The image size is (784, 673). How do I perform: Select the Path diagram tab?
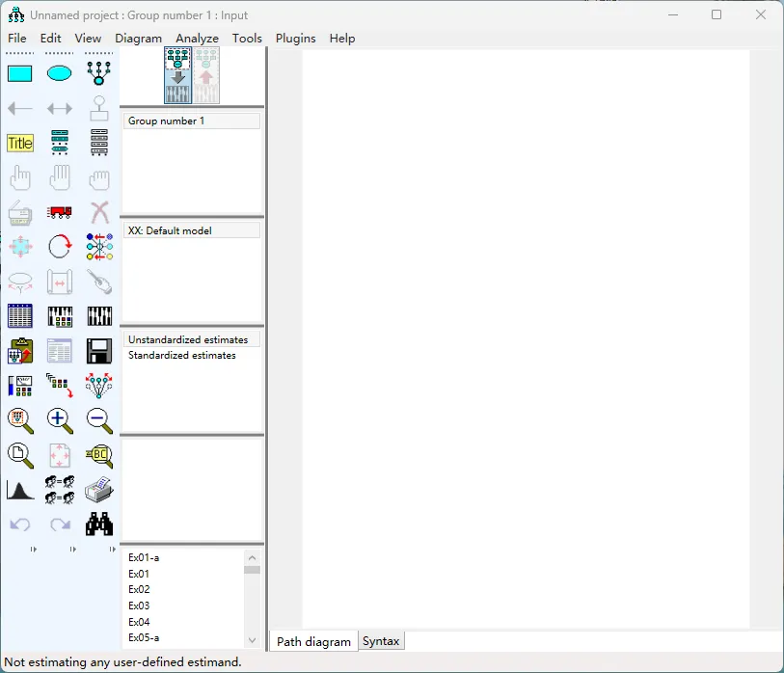click(x=314, y=641)
